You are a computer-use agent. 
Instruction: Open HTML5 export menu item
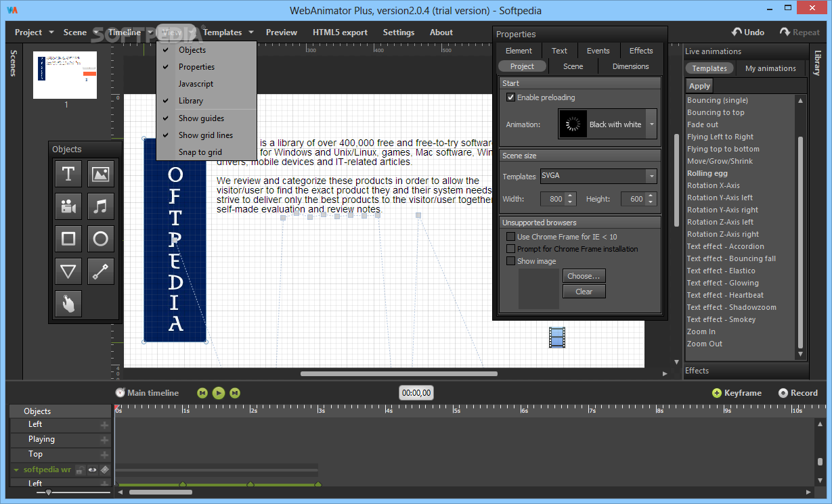340,32
